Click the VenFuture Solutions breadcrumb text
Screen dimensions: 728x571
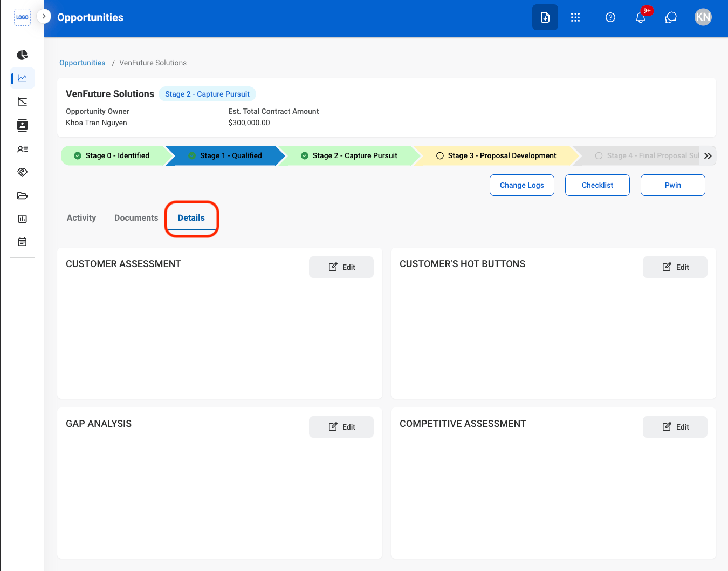(153, 63)
